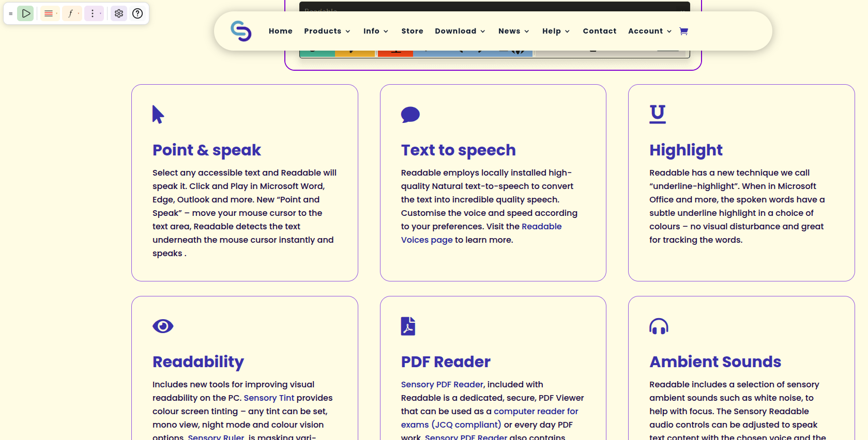Click the Point & speak heading

point(207,150)
